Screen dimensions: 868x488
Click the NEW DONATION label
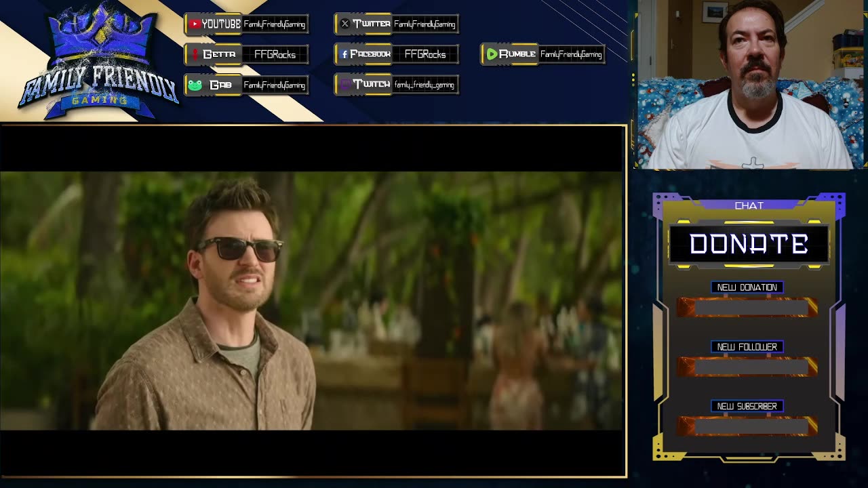(x=747, y=287)
